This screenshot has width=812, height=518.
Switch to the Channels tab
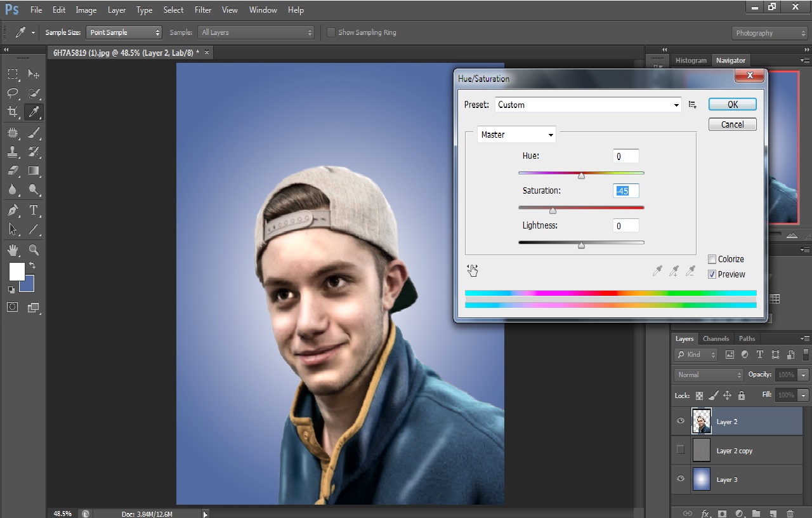click(x=716, y=338)
